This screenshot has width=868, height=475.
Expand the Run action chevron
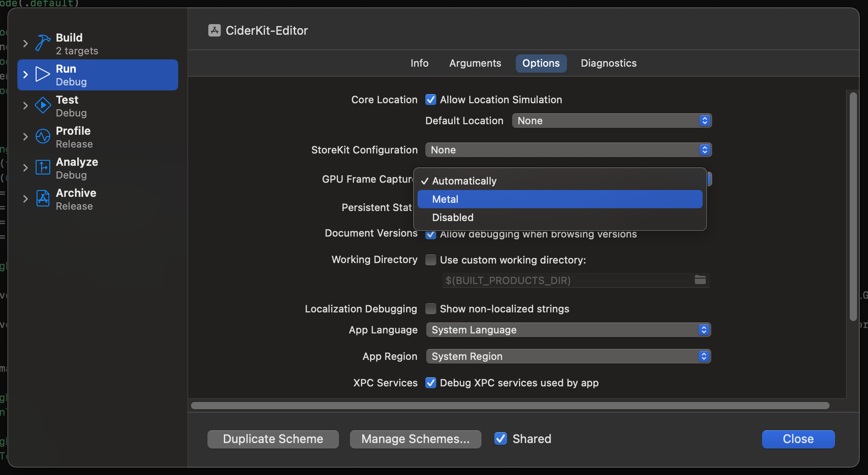[x=26, y=74]
